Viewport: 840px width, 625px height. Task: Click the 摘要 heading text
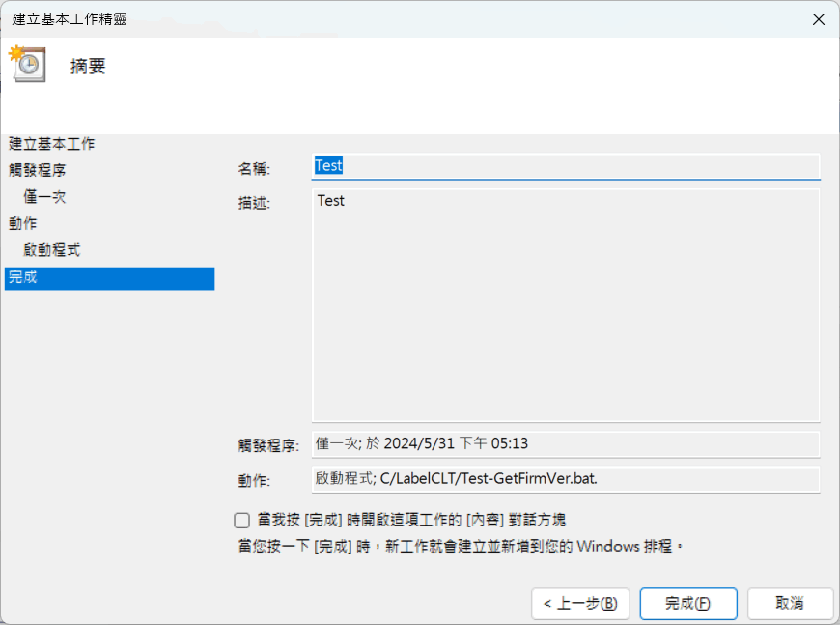88,66
